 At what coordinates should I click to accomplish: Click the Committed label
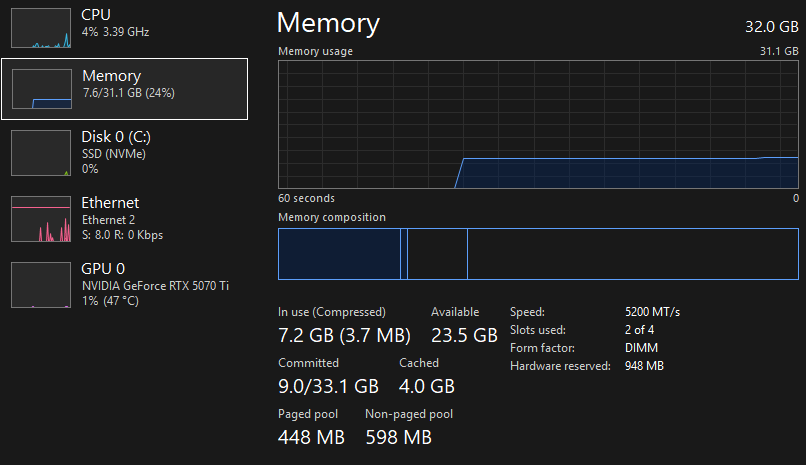point(308,363)
